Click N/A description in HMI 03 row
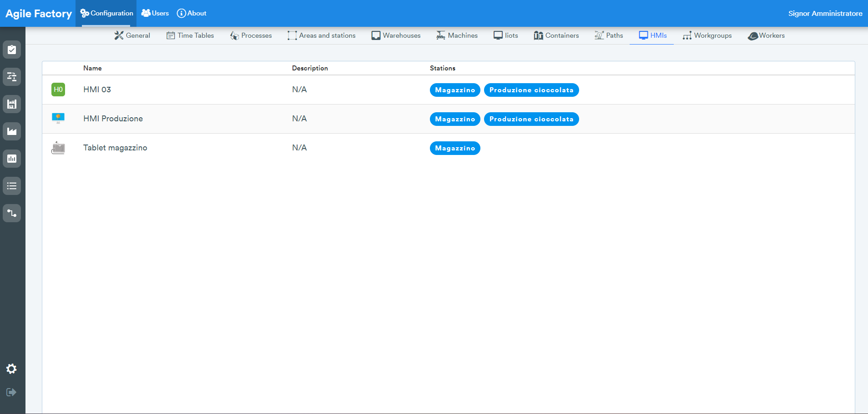Screen dimensions: 868x414 pos(299,90)
